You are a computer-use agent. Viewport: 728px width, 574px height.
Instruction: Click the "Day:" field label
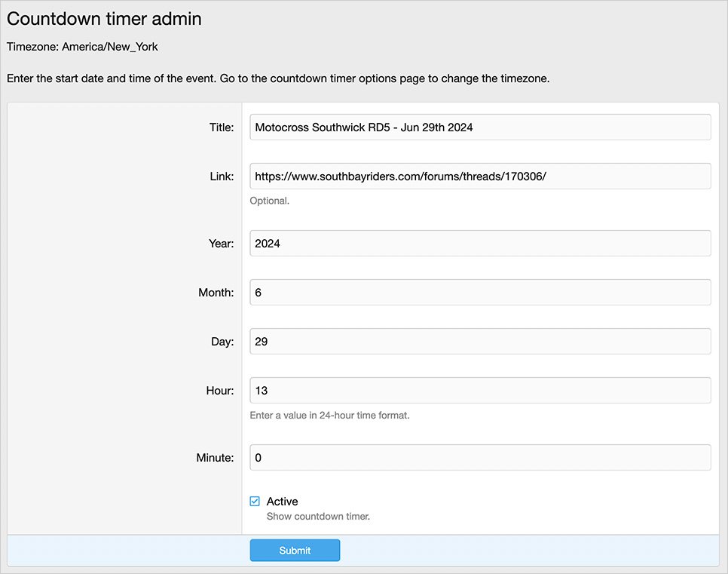tap(223, 342)
